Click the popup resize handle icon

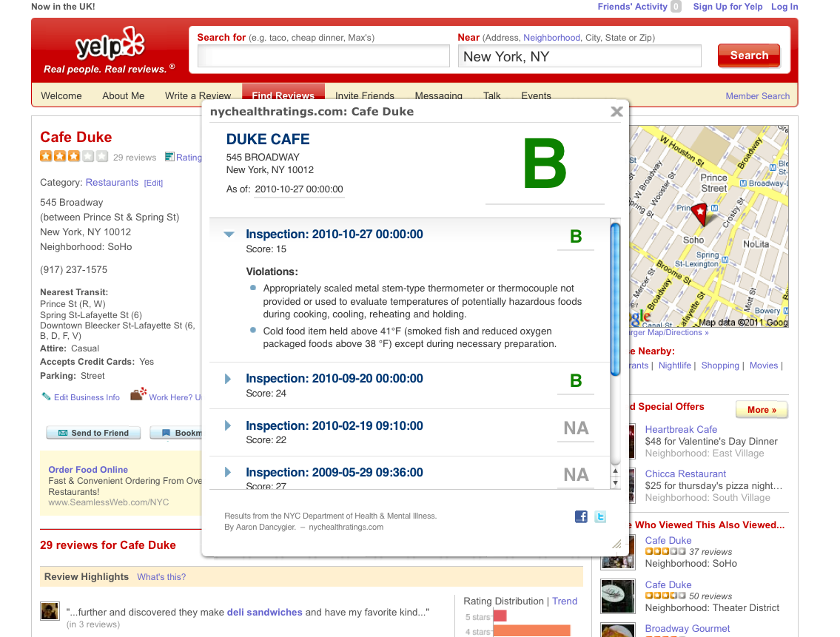pos(617,544)
